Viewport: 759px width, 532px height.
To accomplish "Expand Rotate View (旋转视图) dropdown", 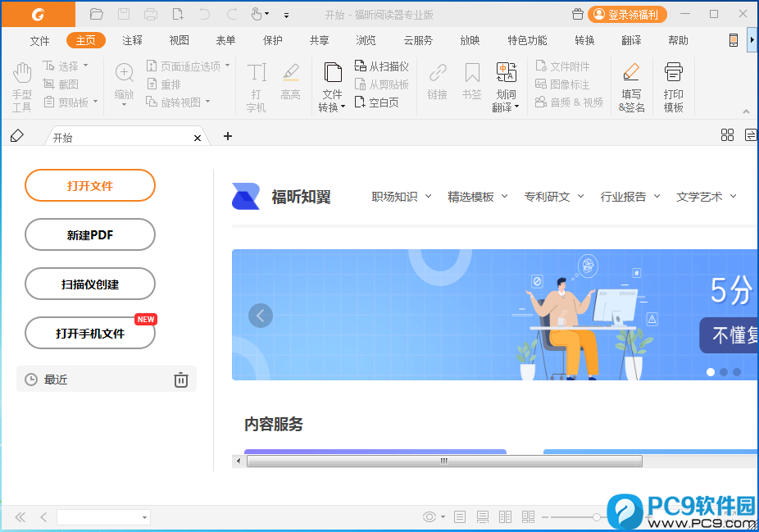I will pyautogui.click(x=207, y=102).
